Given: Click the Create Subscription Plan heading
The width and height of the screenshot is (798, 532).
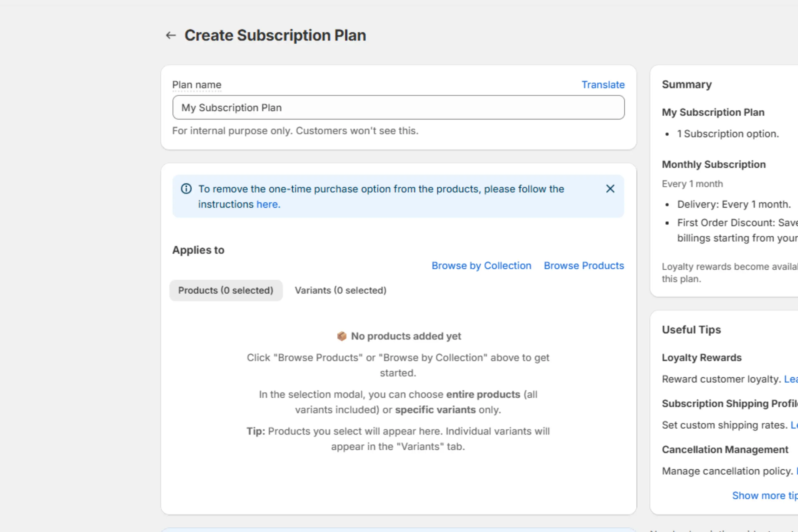Looking at the screenshot, I should click(275, 35).
